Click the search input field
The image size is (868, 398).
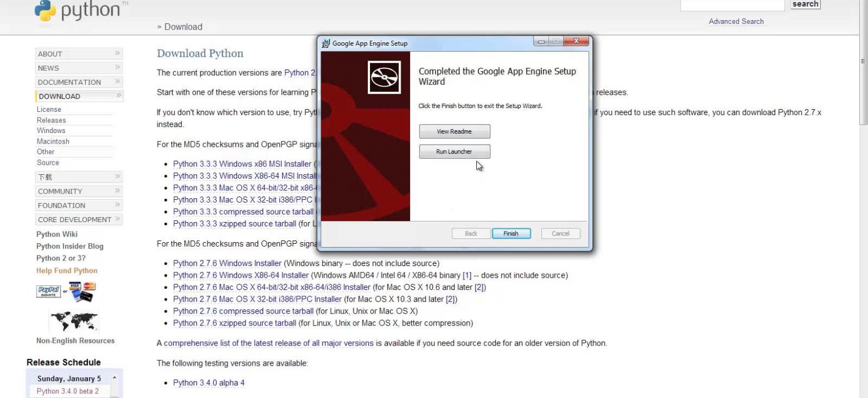pyautogui.click(x=732, y=4)
